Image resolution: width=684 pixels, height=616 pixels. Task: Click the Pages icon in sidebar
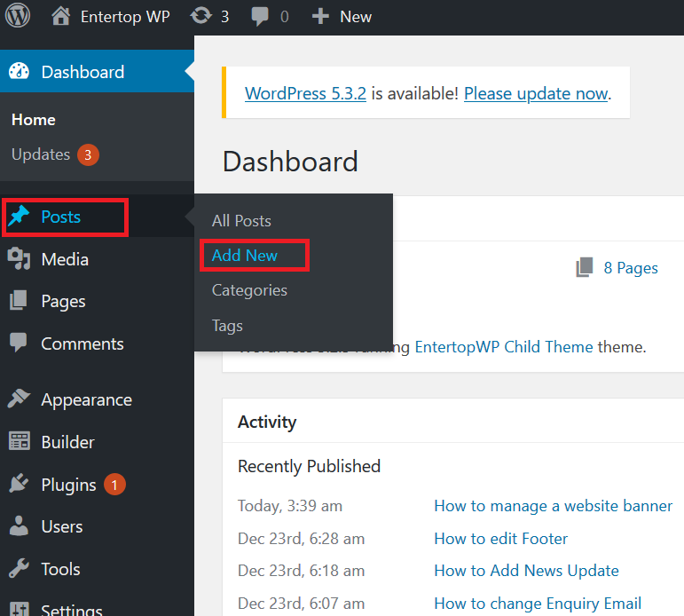(19, 300)
